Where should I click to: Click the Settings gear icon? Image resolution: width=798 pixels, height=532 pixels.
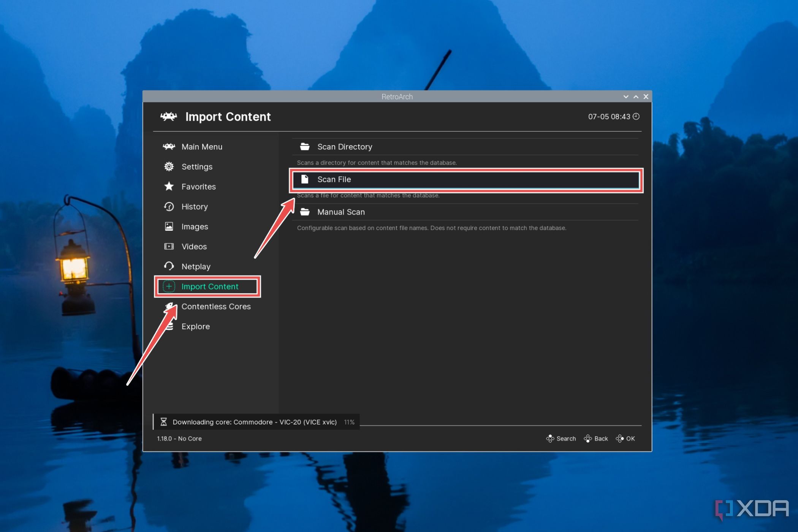click(169, 166)
